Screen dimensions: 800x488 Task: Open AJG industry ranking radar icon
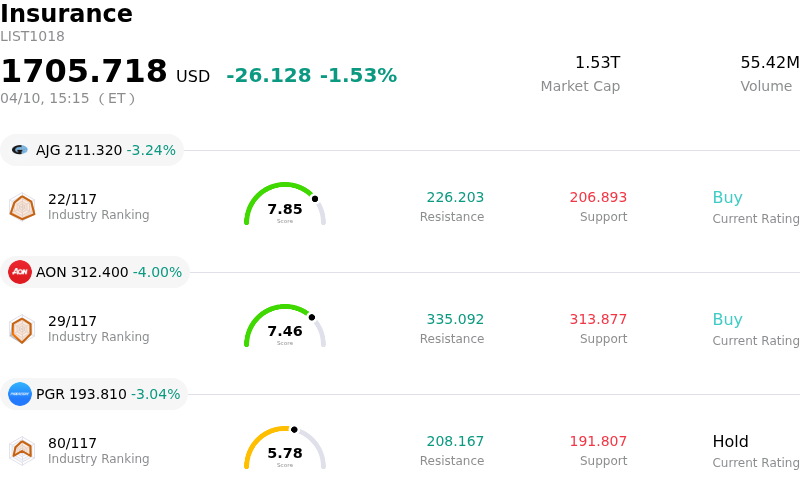(x=22, y=207)
